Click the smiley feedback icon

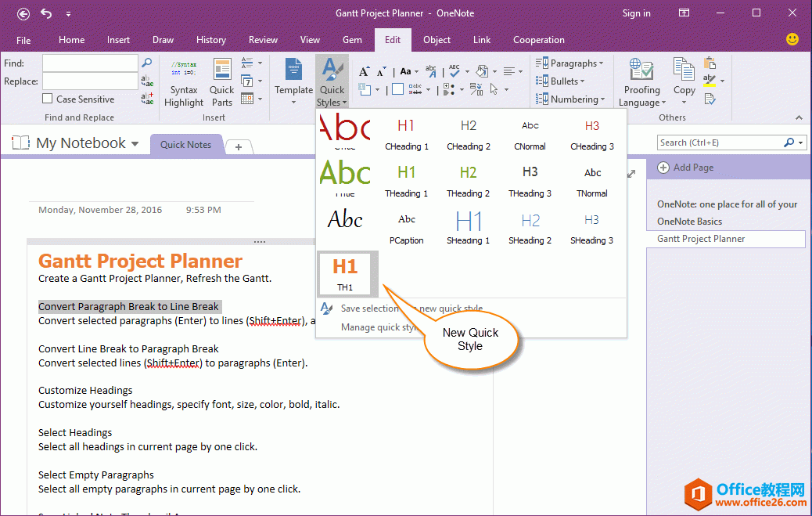point(792,39)
